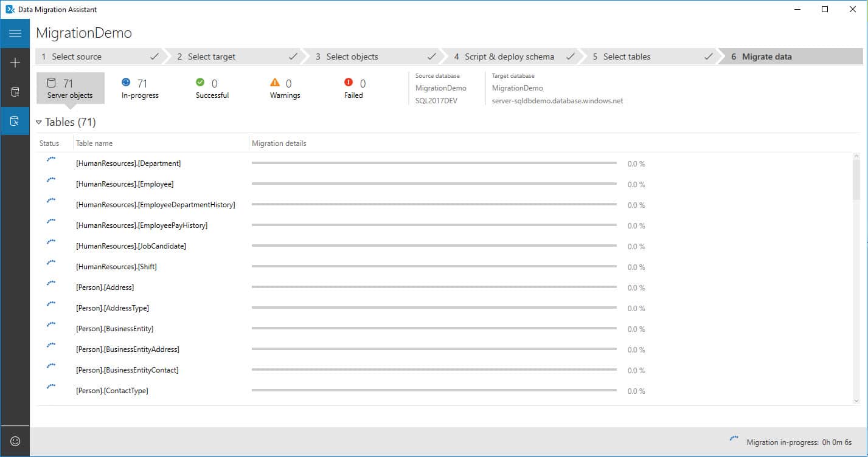868x457 pixels.
Task: Click the Migration details column header
Action: pos(279,143)
